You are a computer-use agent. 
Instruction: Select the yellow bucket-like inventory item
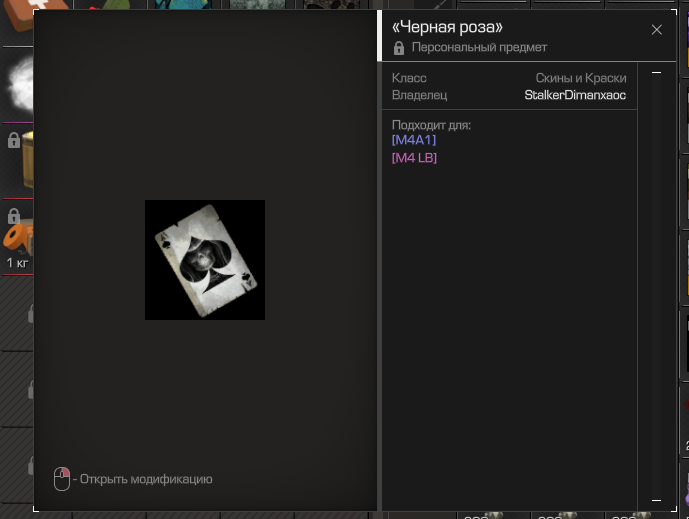pos(22,160)
